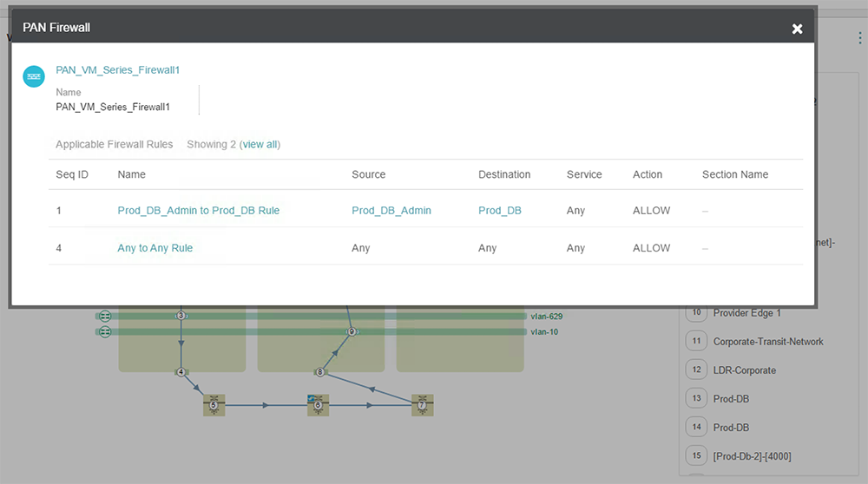Open PAN_VM_Series_Firewall1 title link
This screenshot has height=484, width=868.
click(117, 70)
